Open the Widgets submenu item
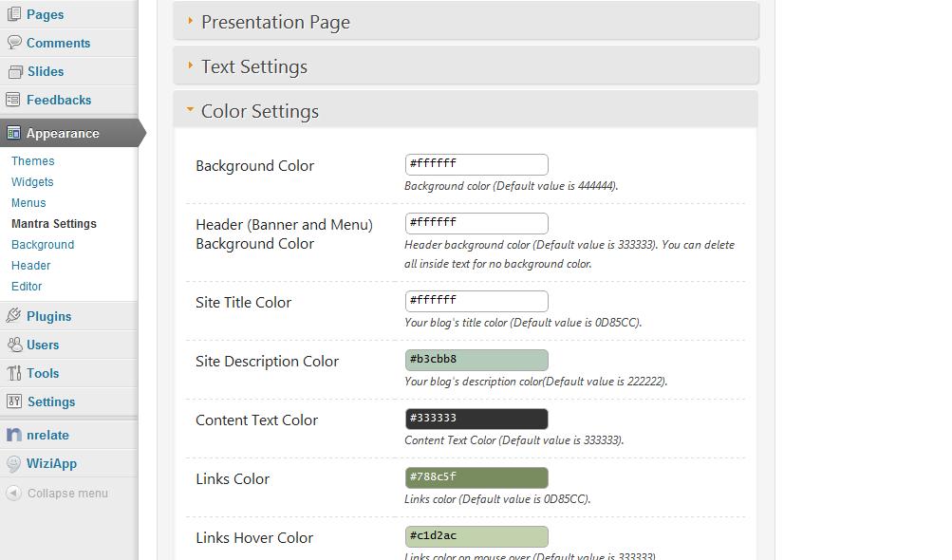Screen dimensions: 952x560 coord(32,182)
